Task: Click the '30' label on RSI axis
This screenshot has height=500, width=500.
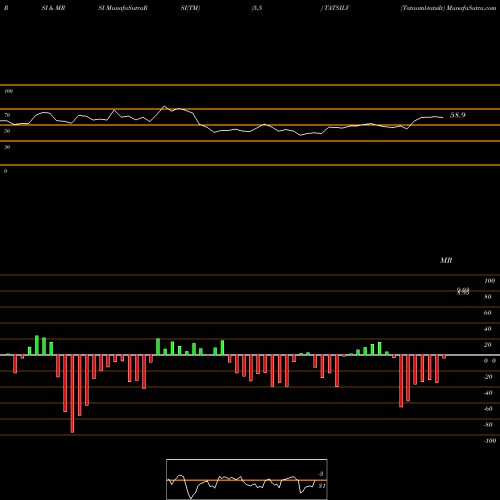Action: (x=7, y=147)
